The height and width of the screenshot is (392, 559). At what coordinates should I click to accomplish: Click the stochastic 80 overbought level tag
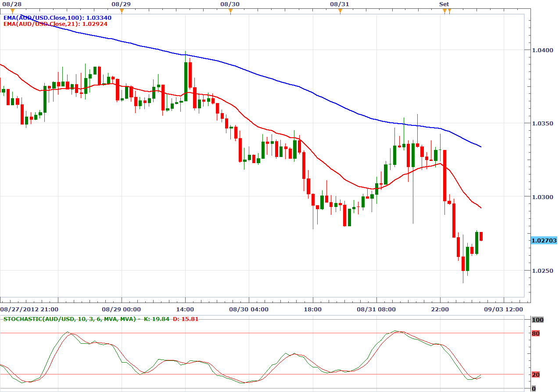(536, 334)
